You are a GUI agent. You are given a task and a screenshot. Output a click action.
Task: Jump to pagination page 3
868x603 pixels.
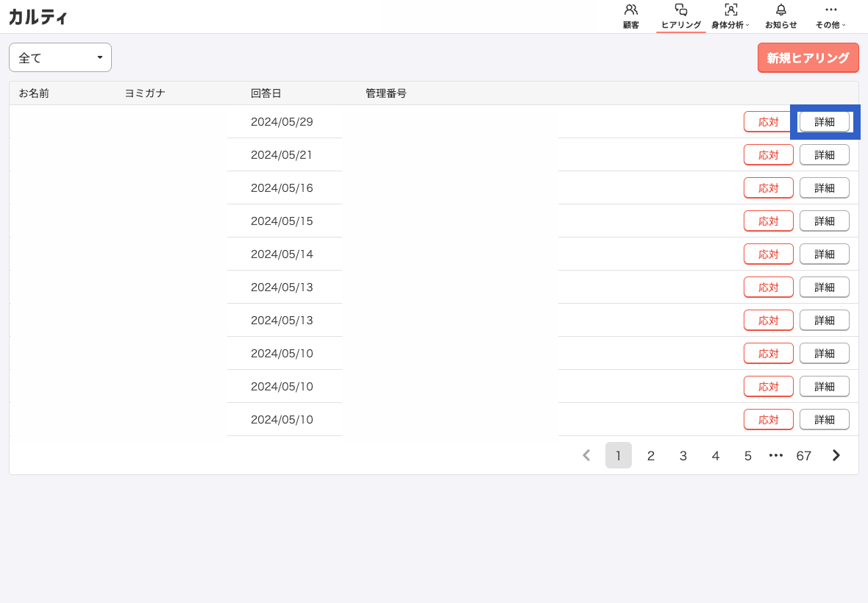pos(683,455)
